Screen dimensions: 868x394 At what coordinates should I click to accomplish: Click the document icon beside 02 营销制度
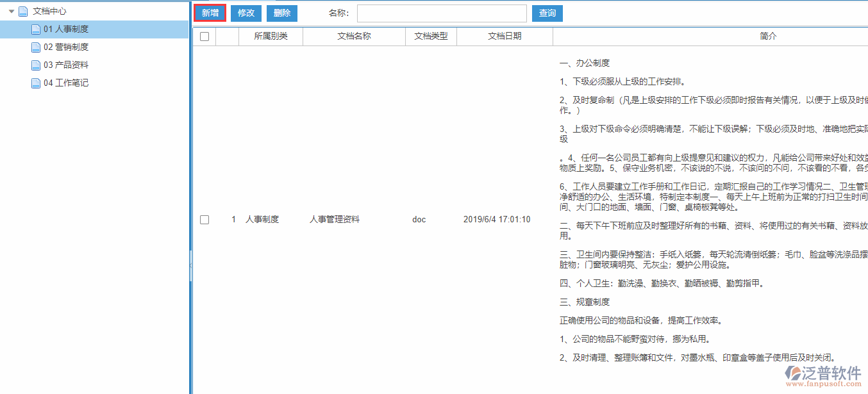coord(36,47)
